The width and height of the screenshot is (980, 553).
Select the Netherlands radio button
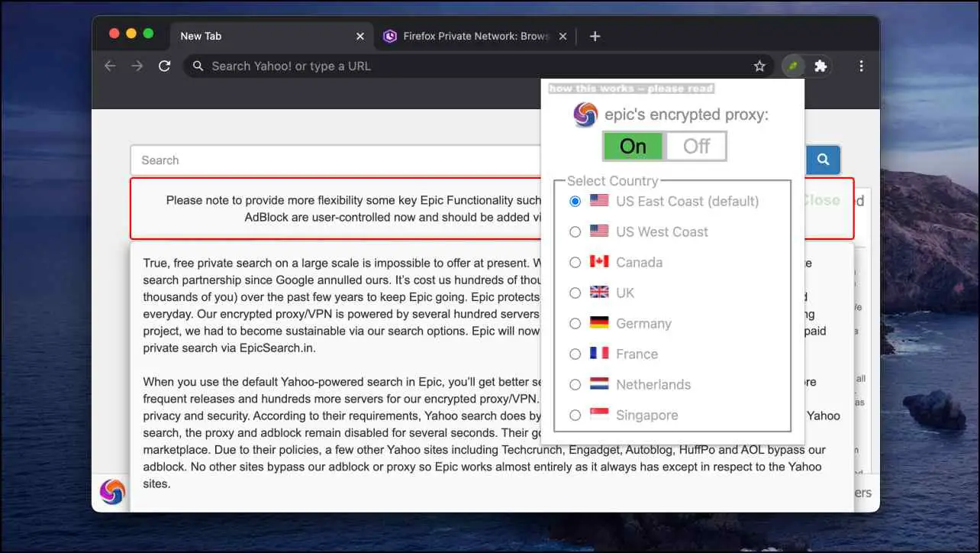(575, 385)
